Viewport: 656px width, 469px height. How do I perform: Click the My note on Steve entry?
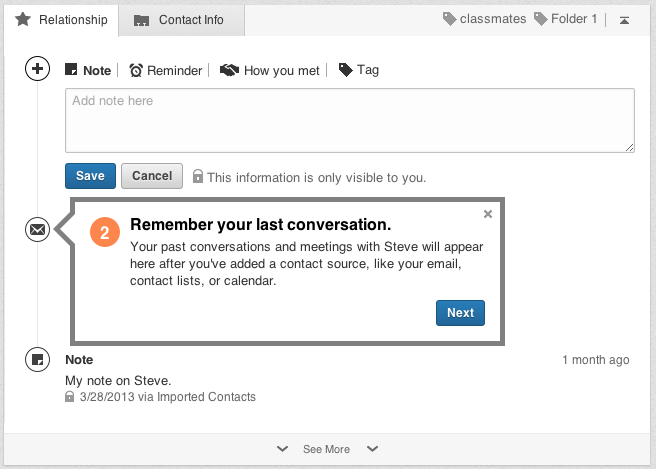point(118,380)
